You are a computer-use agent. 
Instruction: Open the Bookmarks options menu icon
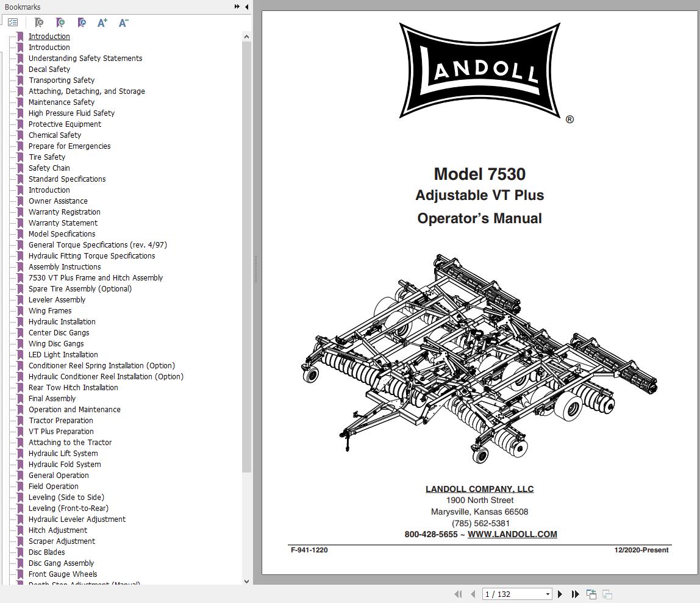pyautogui.click(x=13, y=22)
